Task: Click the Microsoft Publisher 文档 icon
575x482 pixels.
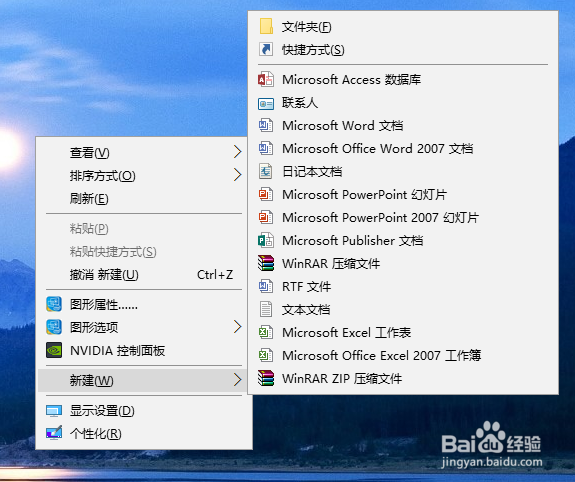Action: pos(266,240)
